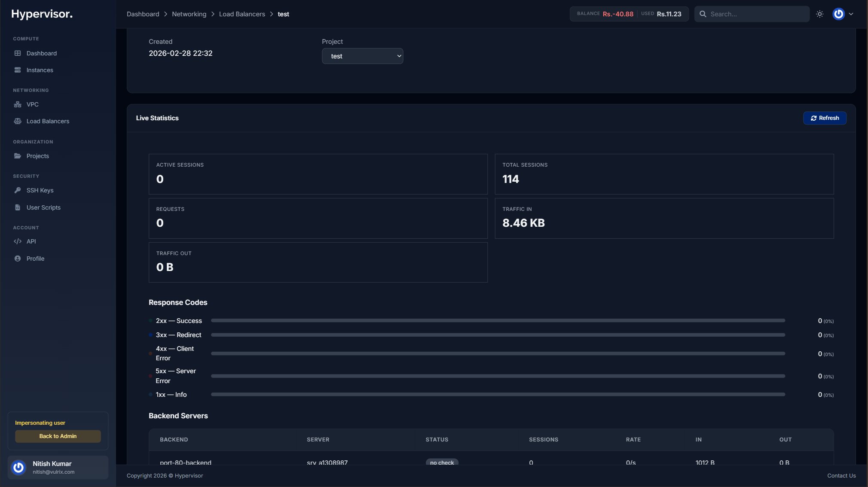
Task: Open the Project dropdown showing test
Action: [362, 56]
